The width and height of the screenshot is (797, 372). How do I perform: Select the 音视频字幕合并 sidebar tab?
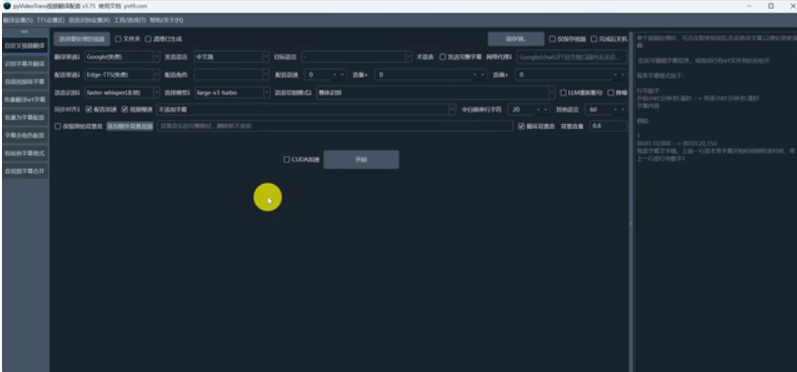pos(25,171)
